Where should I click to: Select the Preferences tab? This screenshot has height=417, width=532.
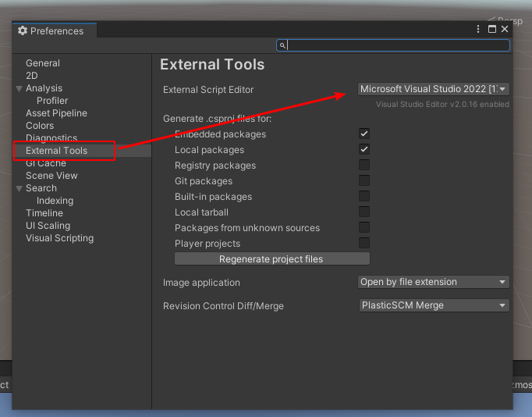pos(55,30)
